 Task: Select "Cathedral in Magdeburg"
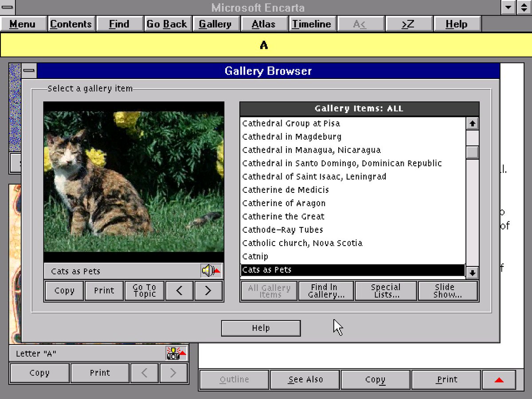pyautogui.click(x=353, y=137)
